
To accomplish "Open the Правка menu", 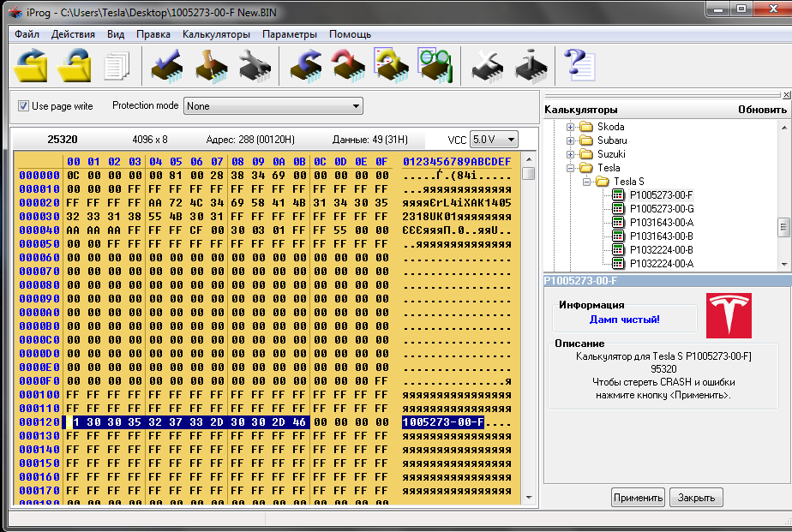I will pyautogui.click(x=153, y=33).
